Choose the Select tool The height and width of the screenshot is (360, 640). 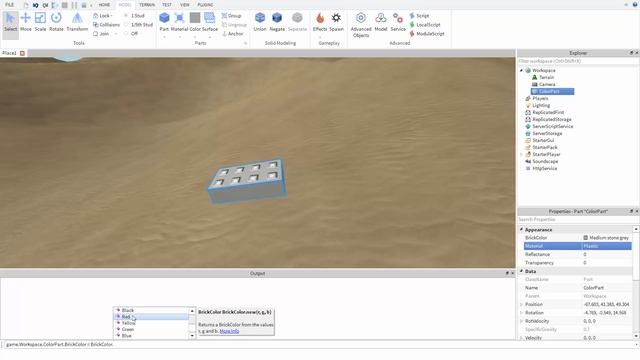point(10,22)
